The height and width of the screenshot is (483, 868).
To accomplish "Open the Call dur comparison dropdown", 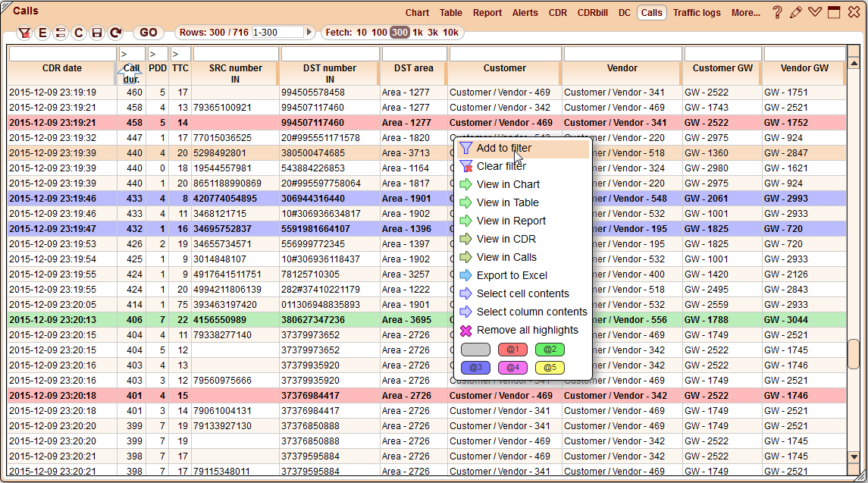I will (133, 54).
